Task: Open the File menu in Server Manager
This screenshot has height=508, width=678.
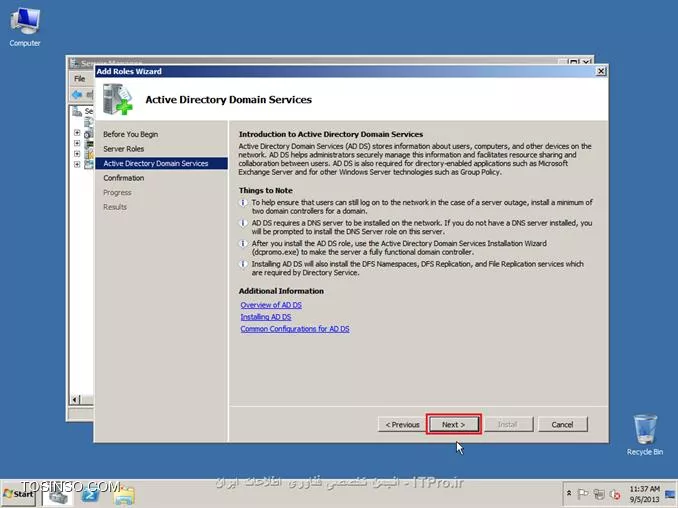Action: tap(80, 79)
